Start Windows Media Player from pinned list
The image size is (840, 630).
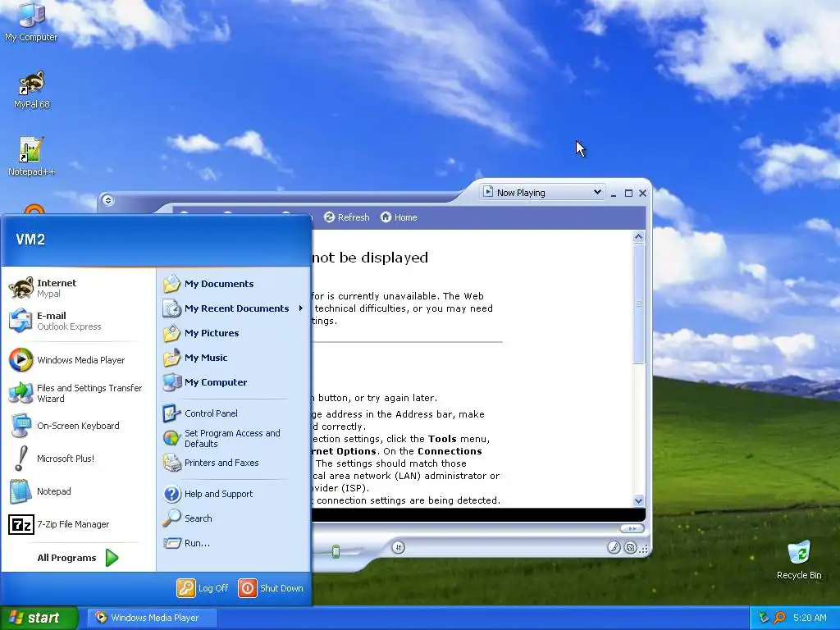pyautogui.click(x=79, y=360)
